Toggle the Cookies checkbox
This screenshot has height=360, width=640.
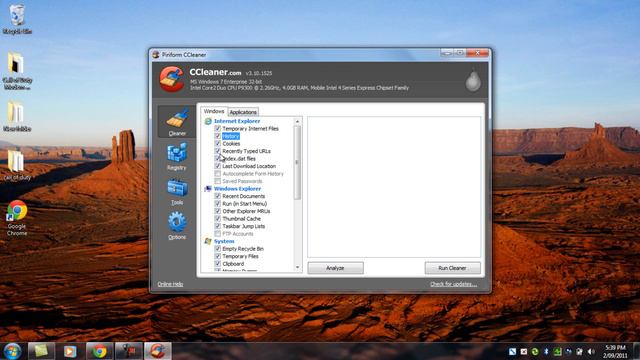218,144
